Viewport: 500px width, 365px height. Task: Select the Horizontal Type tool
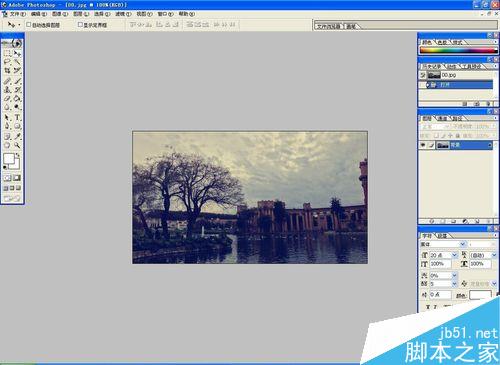pyautogui.click(x=17, y=117)
